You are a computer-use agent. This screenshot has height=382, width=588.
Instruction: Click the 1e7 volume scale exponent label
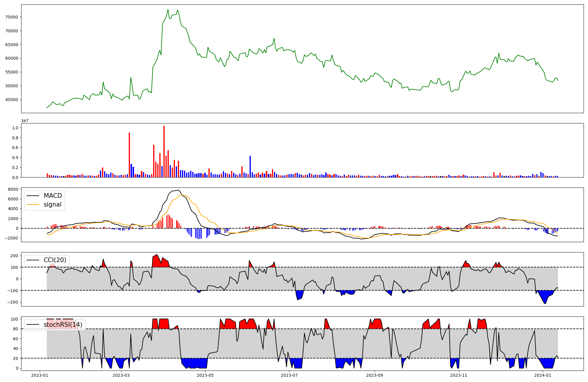[25, 120]
